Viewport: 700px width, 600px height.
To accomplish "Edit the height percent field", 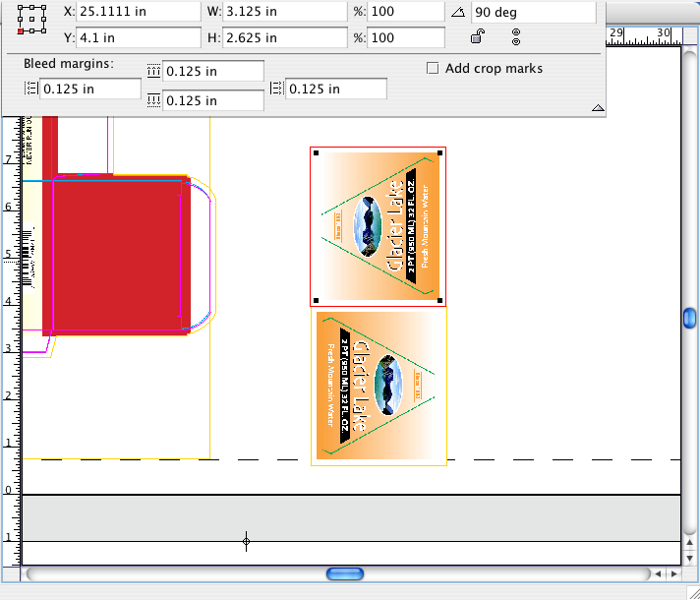I will coord(406,37).
